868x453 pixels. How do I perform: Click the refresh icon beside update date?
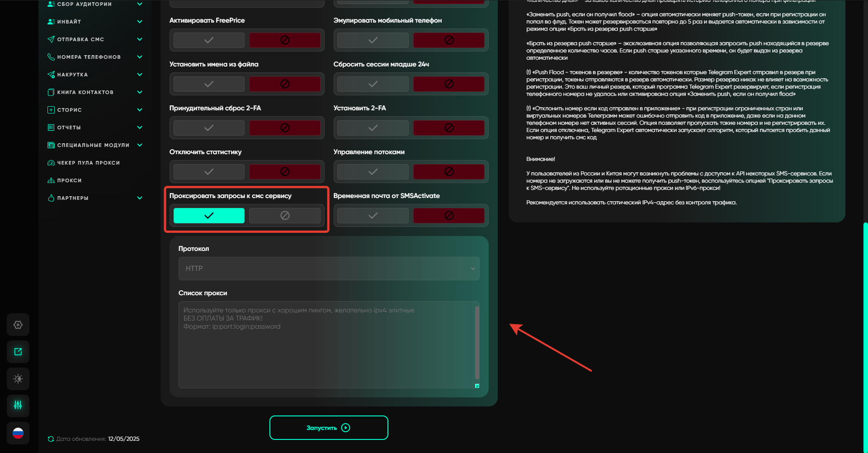pyautogui.click(x=51, y=439)
